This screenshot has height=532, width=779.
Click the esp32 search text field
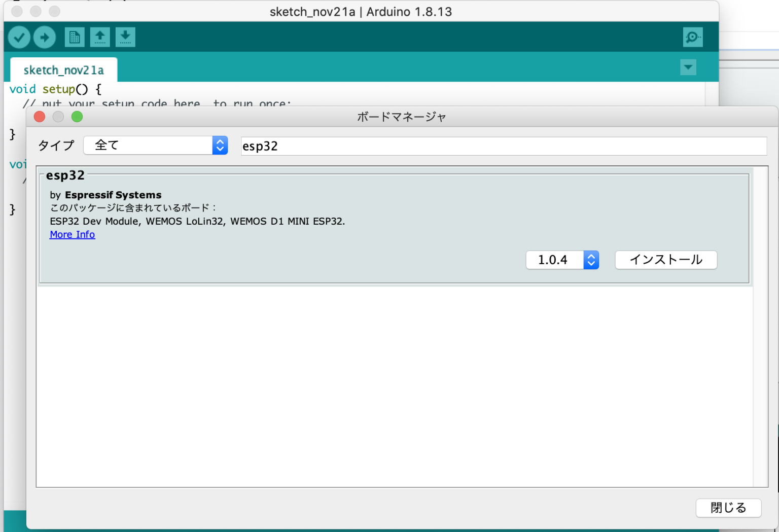pyautogui.click(x=503, y=146)
